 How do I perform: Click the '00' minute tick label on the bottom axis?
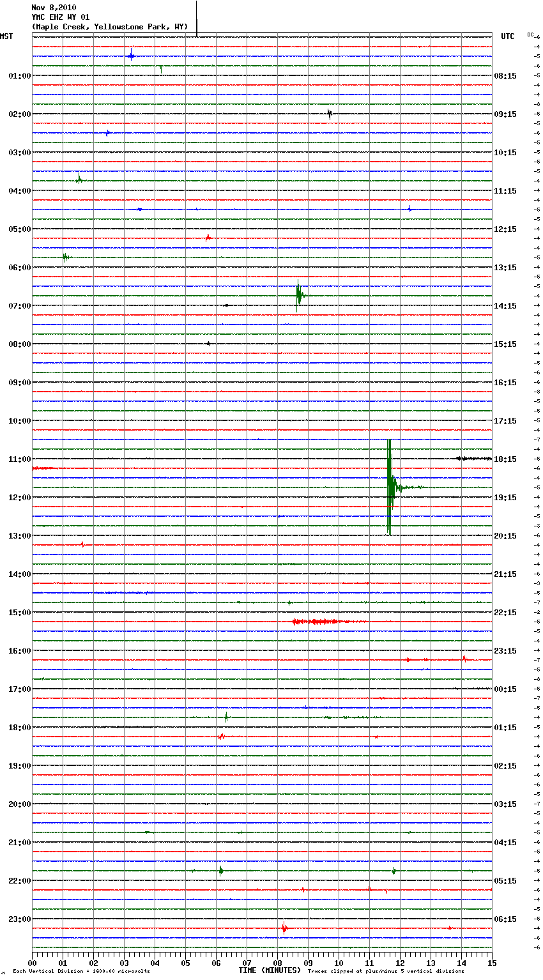[32, 963]
